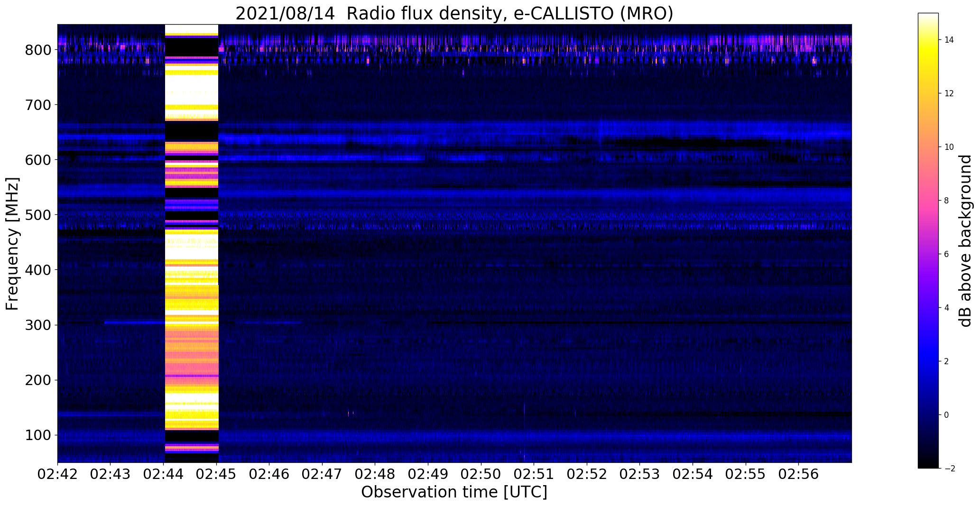980x506 pixels.
Task: Click the 'Observation time [UTC]' axis label
Action: click(x=454, y=492)
